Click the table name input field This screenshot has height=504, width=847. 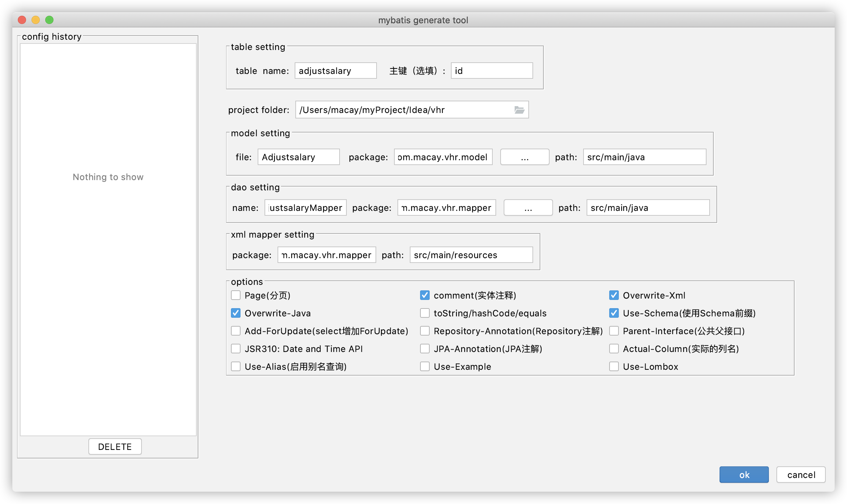335,71
